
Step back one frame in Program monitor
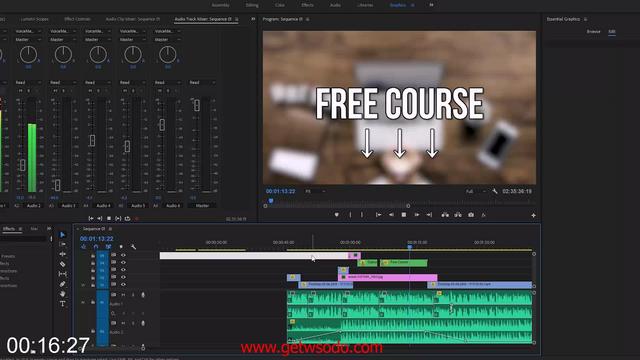pyautogui.click(x=391, y=215)
